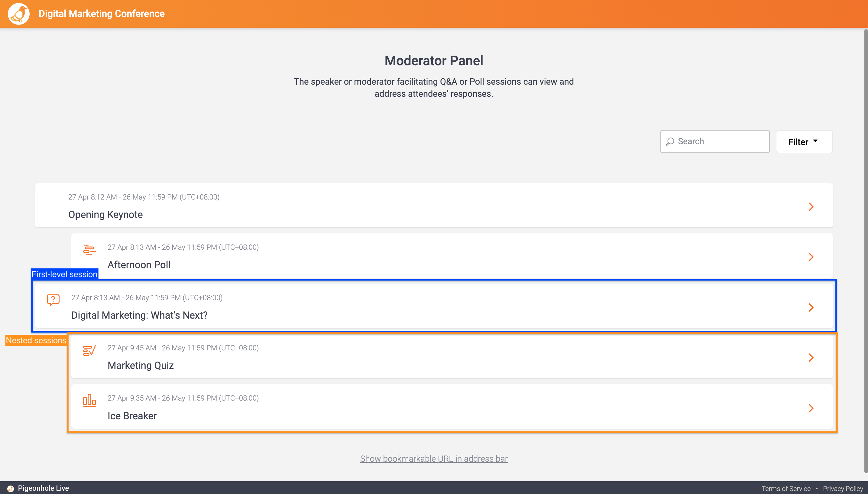868x494 pixels.
Task: Open the Privacy Policy link
Action: point(843,489)
